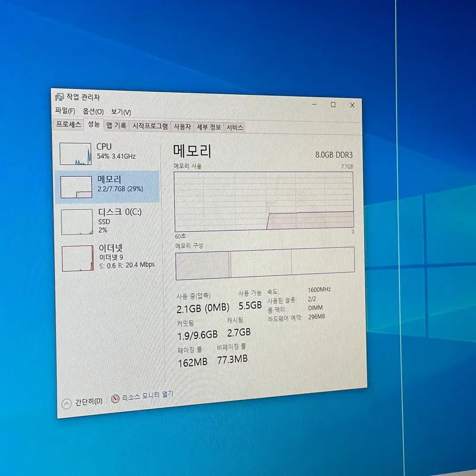Screen dimensions: 476x476
Task: Click the 리소스 모니터 icon
Action: pyautogui.click(x=115, y=399)
